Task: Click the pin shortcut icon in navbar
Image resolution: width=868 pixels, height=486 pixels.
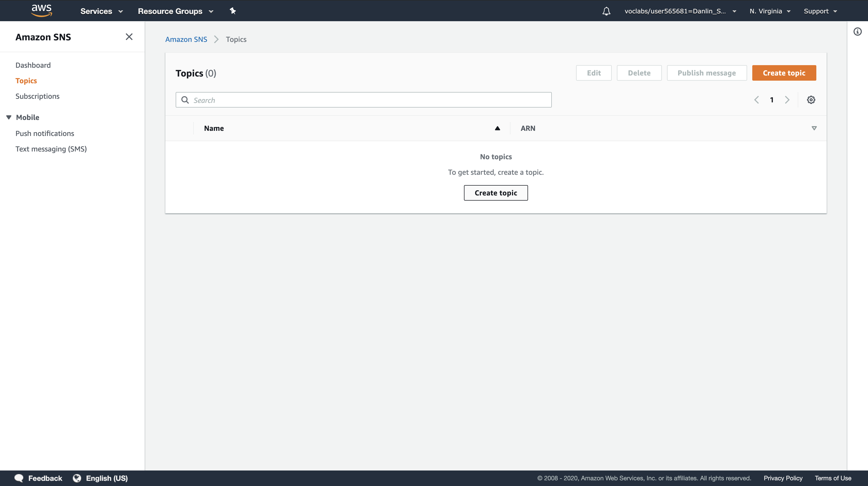Action: pos(233,11)
